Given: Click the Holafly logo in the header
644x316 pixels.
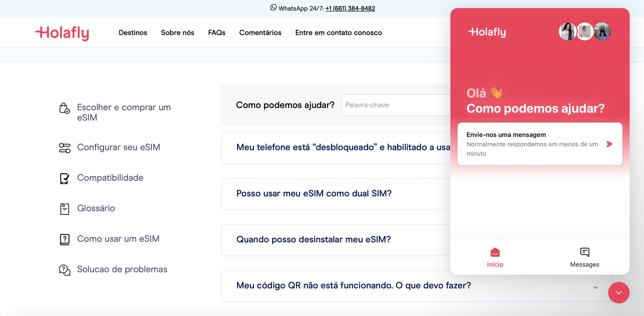Looking at the screenshot, I should (62, 33).
